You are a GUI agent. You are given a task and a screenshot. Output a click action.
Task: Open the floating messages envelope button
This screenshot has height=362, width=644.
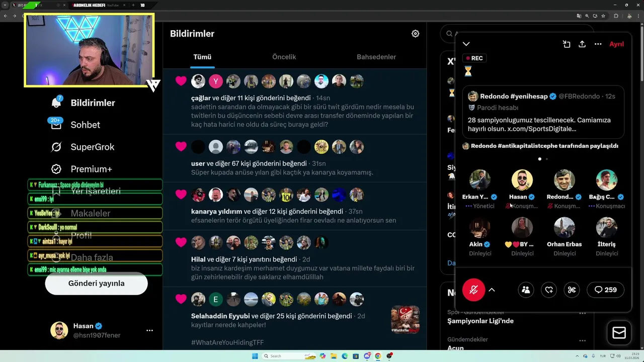[619, 333]
